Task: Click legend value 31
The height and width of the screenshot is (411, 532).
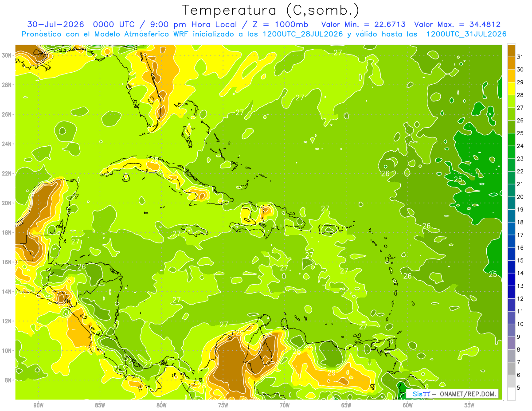Action: (521, 57)
